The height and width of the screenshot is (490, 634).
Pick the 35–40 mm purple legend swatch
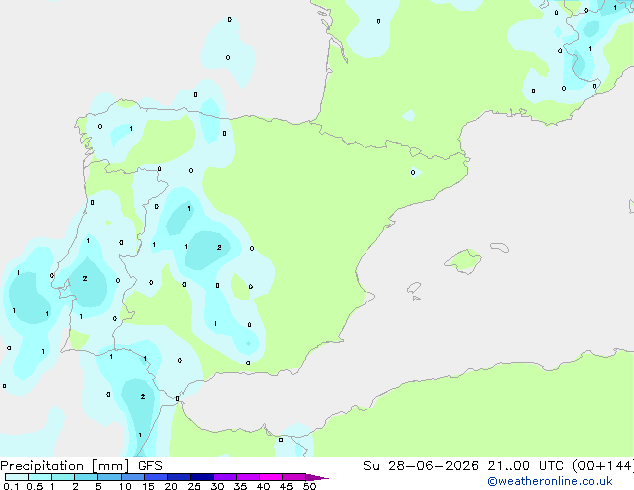(x=248, y=477)
